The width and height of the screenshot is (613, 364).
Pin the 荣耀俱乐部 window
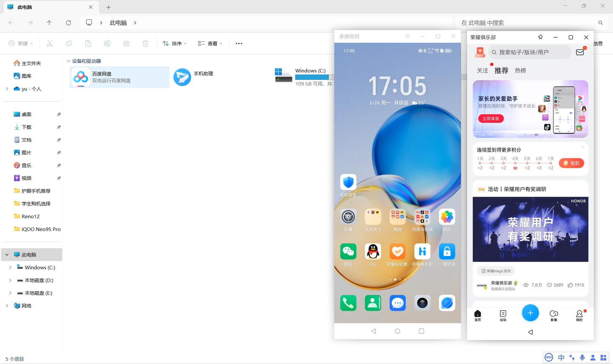click(x=540, y=37)
